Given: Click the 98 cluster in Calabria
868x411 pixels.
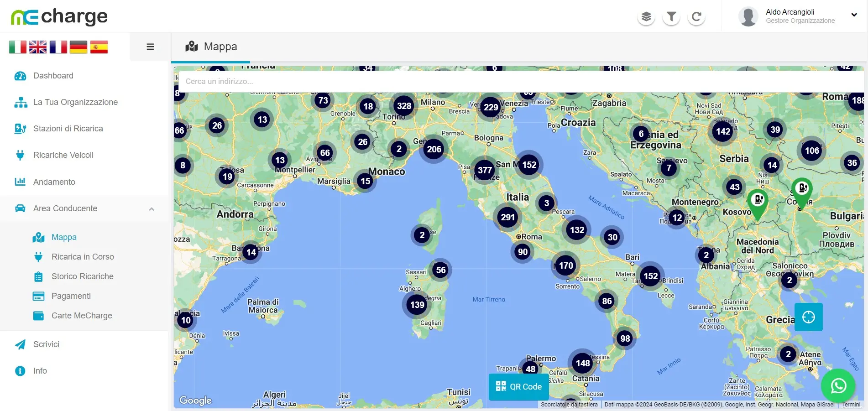Looking at the screenshot, I should point(625,338).
